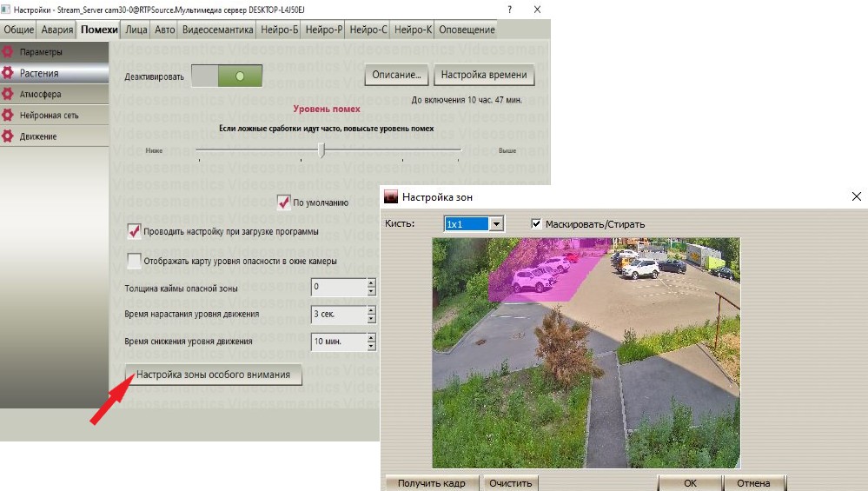Click the gear icon next to Параметры

point(7,52)
